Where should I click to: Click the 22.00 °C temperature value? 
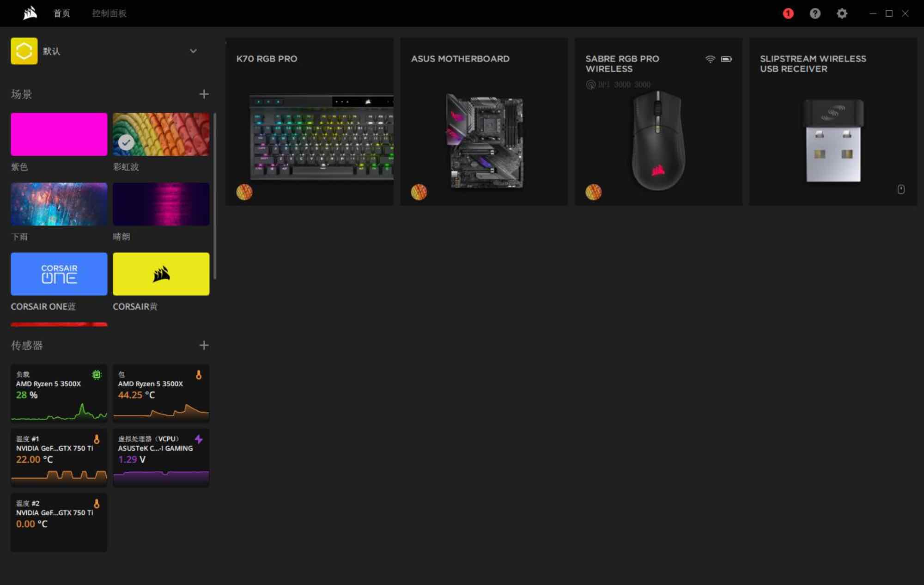[35, 459]
